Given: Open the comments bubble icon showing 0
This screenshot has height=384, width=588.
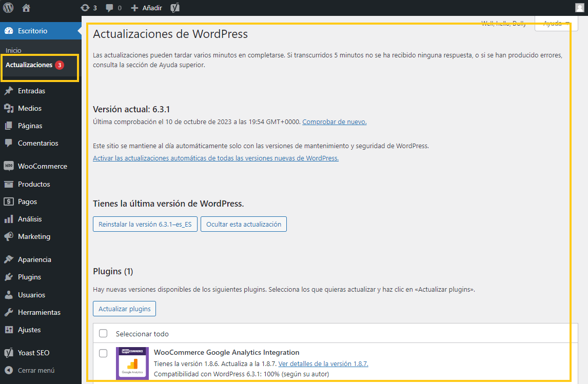Looking at the screenshot, I should point(109,8).
